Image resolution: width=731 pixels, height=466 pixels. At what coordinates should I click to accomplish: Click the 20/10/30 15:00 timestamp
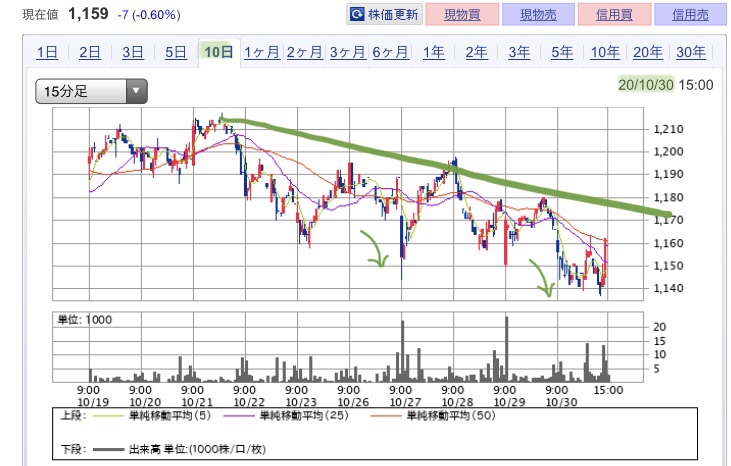[665, 85]
